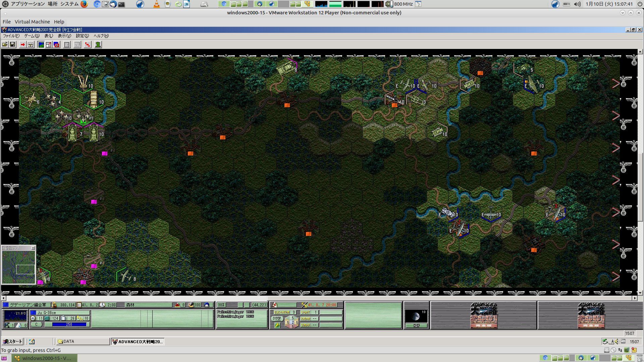
Task: Open the システム menu in top panel
Action: 69,4
